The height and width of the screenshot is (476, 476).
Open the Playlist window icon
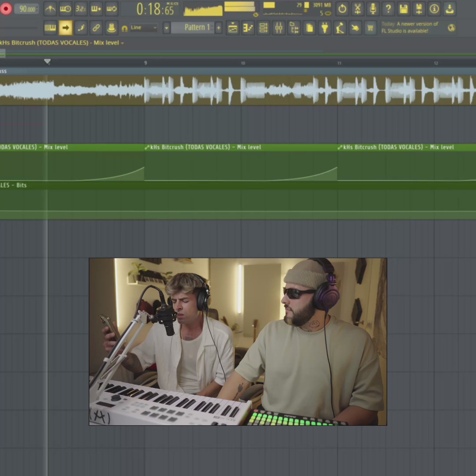tap(233, 28)
